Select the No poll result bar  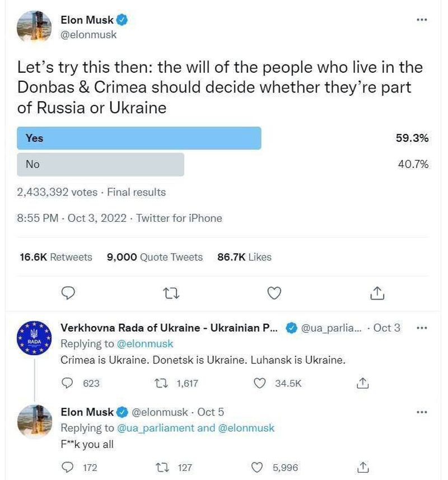[101, 164]
